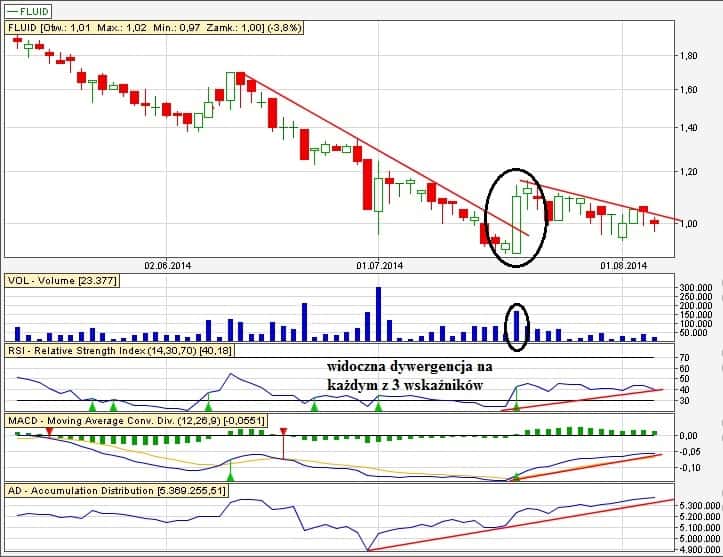The width and height of the screenshot is (723, 557).
Task: Select the AD Accumulation Distribution label
Action: (116, 491)
